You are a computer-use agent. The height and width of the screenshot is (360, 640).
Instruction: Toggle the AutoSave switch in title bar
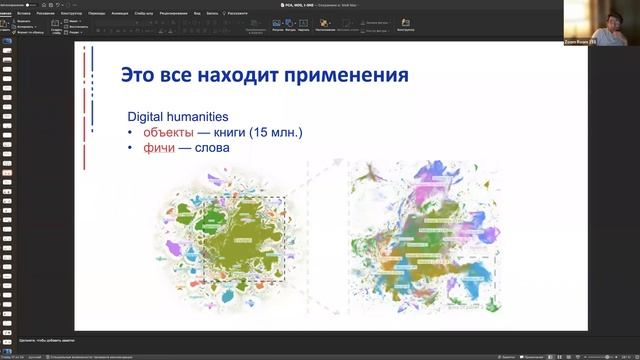pos(30,5)
